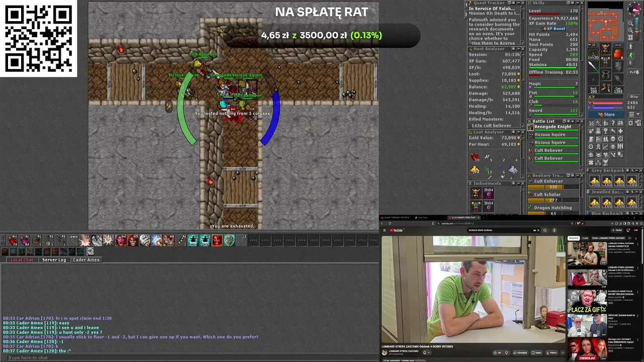
Task: Open the YouTube account avatar menu
Action: (x=636, y=230)
